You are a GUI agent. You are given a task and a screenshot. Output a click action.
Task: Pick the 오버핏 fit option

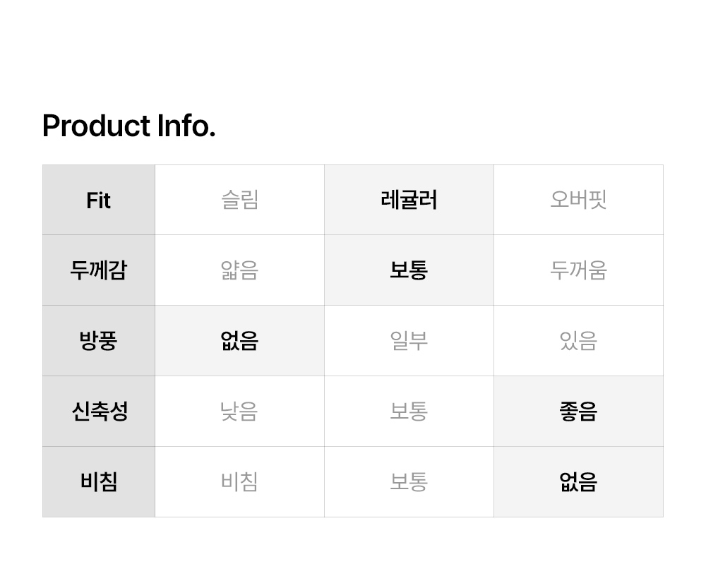click(x=578, y=200)
